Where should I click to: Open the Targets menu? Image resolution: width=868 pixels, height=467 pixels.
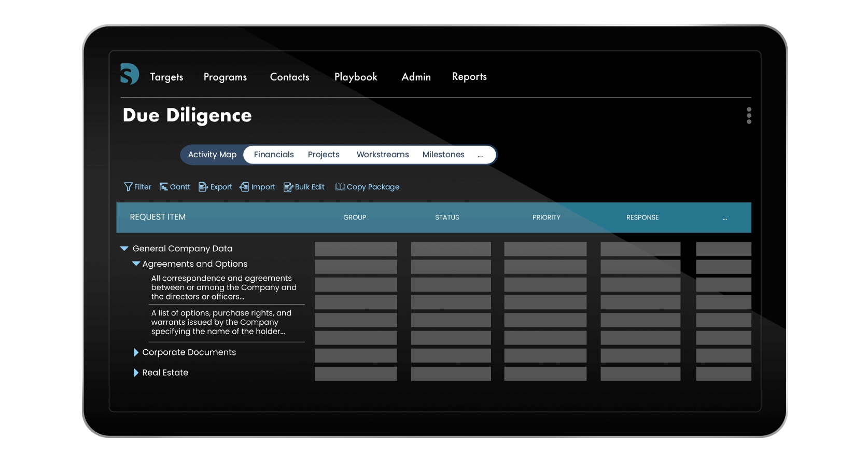166,77
